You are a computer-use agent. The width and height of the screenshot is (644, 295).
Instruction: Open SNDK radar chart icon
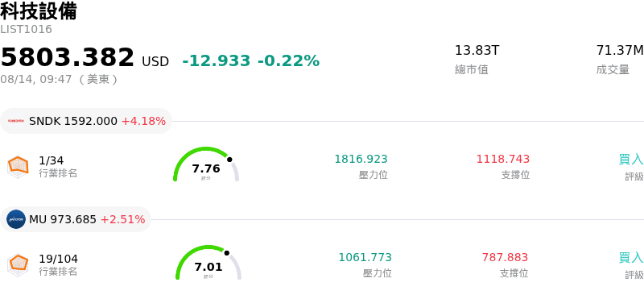coord(18,167)
